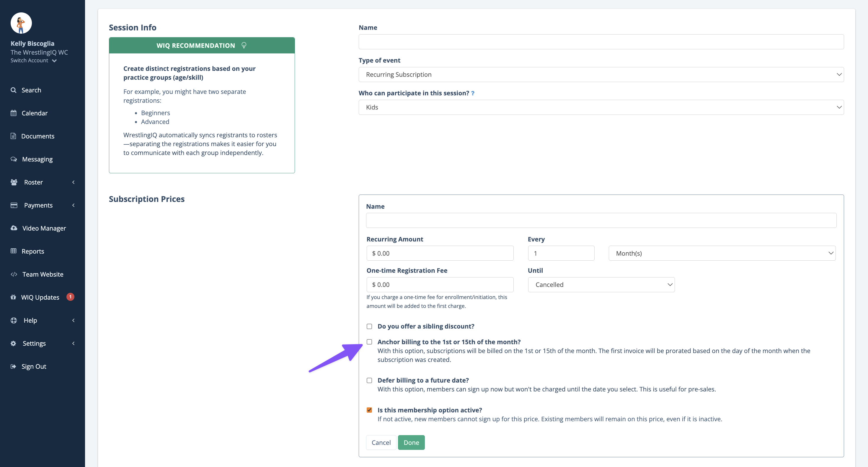Open the Until Cancelled dropdown

pos(601,285)
